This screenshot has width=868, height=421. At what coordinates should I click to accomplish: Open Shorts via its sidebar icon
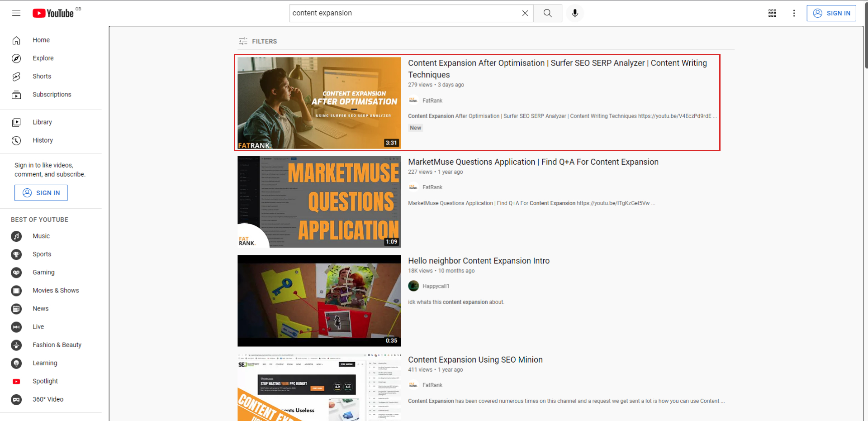click(16, 77)
